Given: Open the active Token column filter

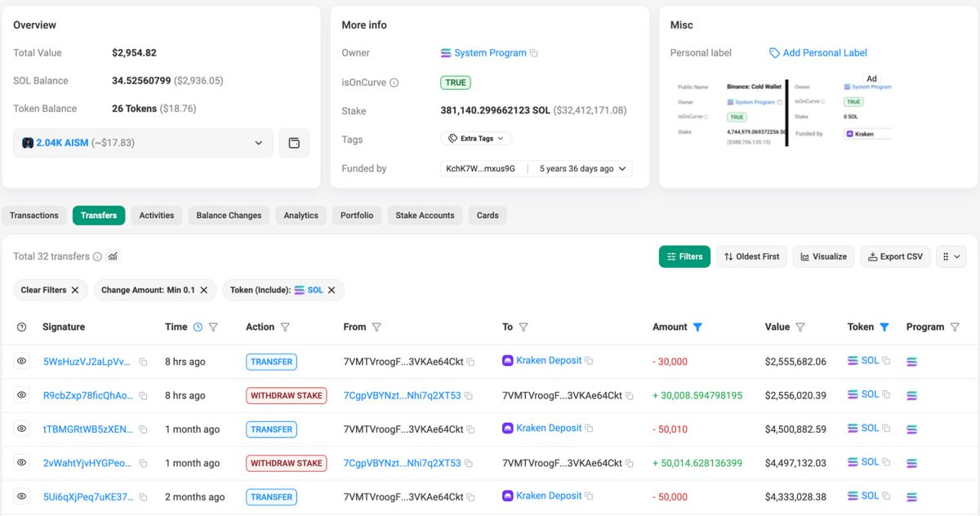Looking at the screenshot, I should [884, 327].
